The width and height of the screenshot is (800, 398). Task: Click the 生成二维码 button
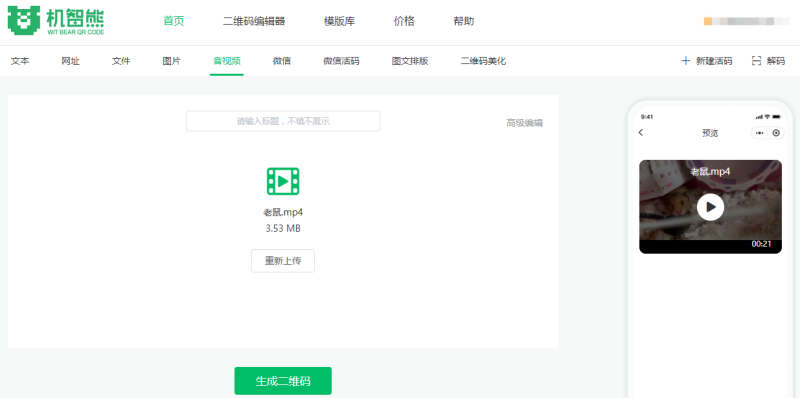tap(283, 381)
